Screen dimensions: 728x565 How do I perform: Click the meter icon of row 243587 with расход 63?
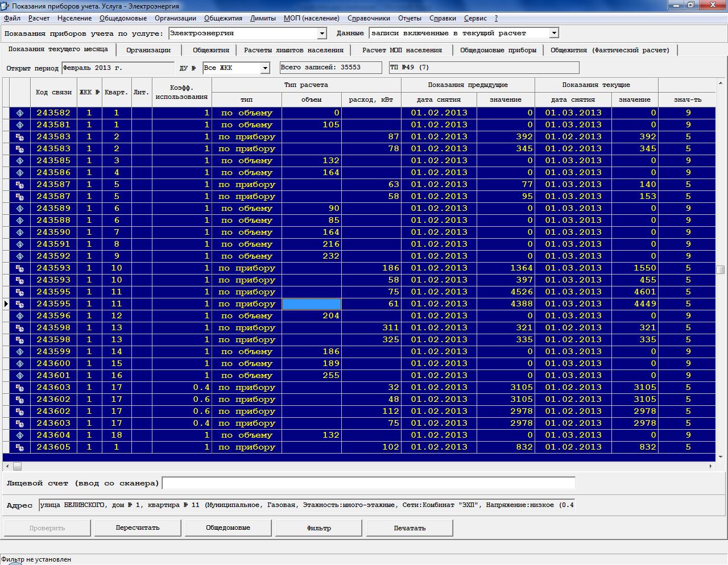tap(19, 185)
